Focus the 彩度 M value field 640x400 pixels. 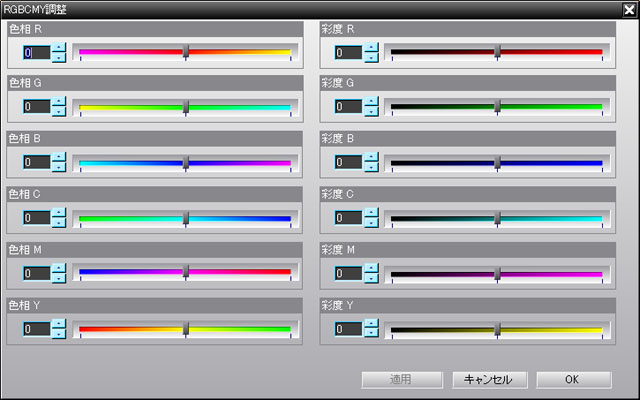tap(349, 273)
